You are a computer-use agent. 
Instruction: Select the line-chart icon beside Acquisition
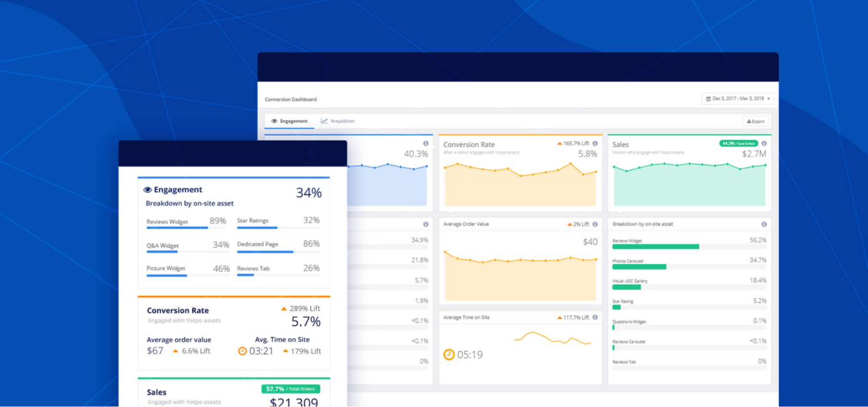pos(324,120)
